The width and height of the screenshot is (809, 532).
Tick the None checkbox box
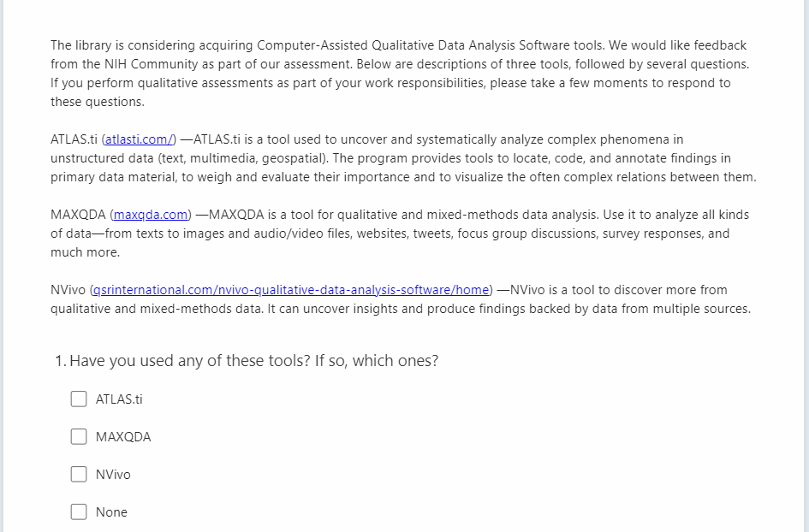click(79, 511)
